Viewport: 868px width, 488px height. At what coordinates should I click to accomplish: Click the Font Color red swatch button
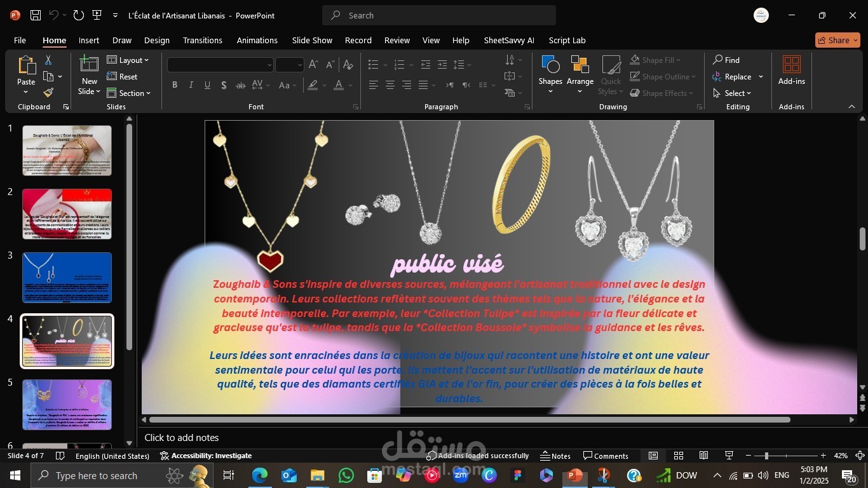(339, 85)
